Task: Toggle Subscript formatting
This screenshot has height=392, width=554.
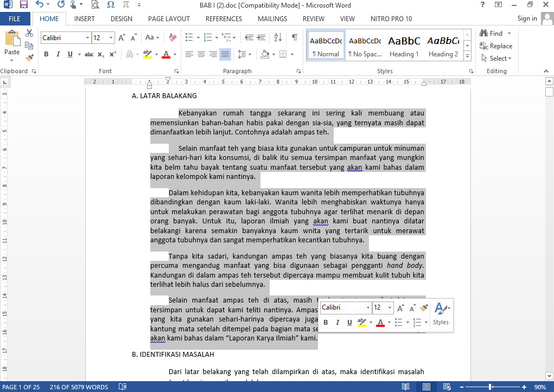Action: [101, 54]
